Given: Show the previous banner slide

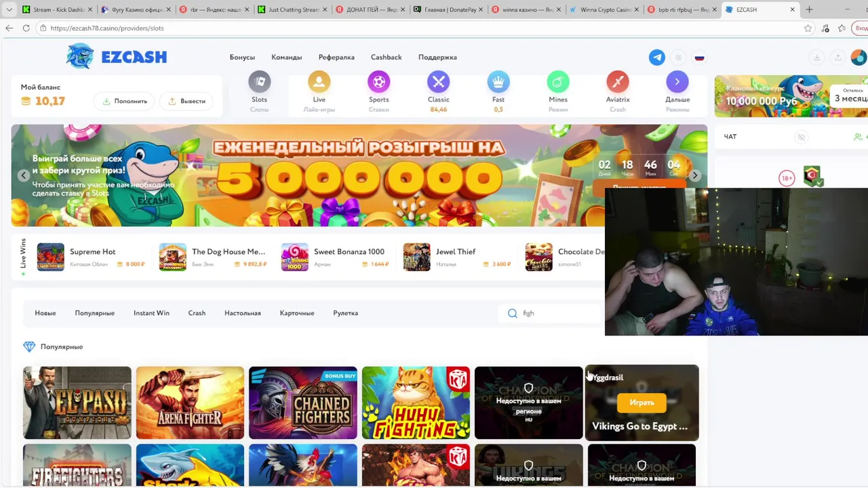Looking at the screenshot, I should [x=23, y=176].
